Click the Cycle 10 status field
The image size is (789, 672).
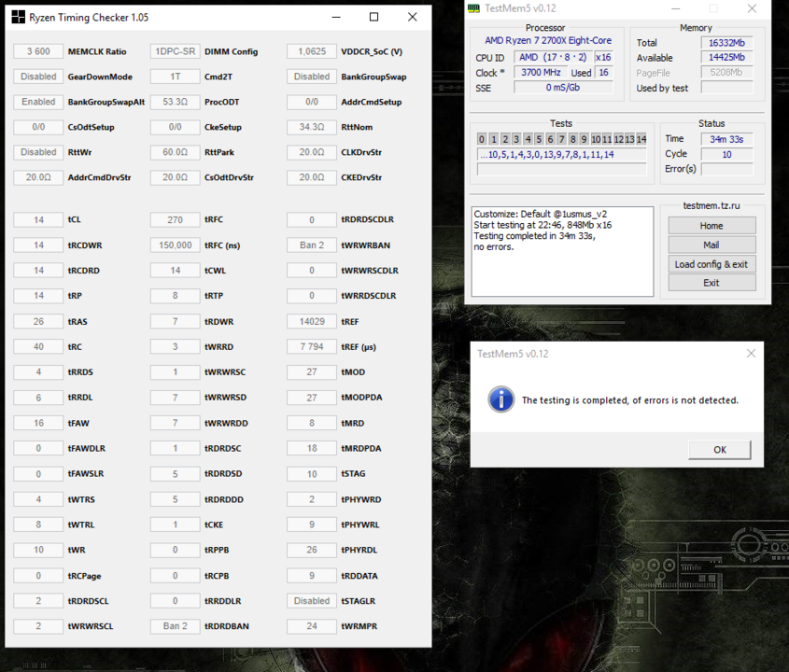point(726,154)
